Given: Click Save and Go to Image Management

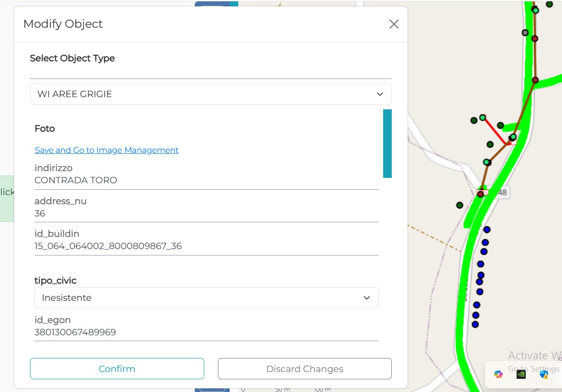Looking at the screenshot, I should coord(107,150).
